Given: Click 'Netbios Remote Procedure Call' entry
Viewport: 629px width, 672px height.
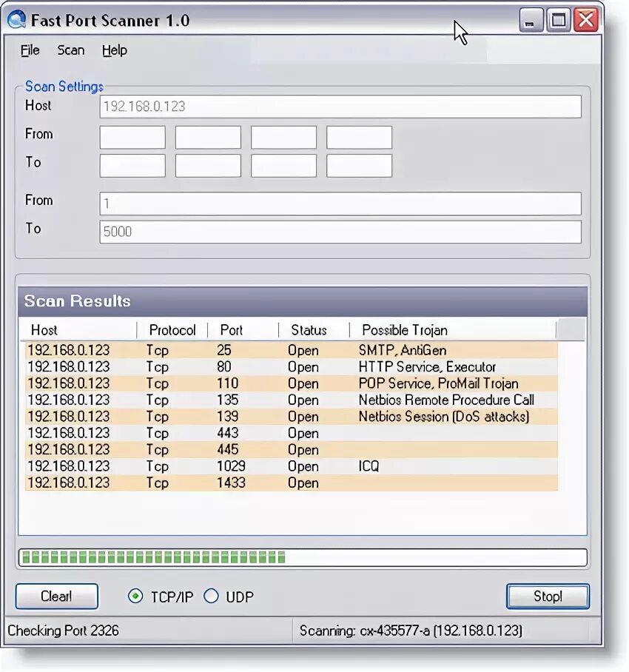Looking at the screenshot, I should (446, 400).
